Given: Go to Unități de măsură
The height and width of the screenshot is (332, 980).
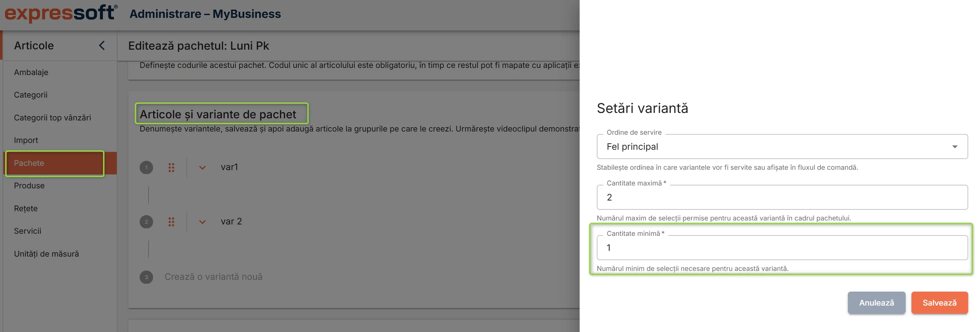Looking at the screenshot, I should click(x=46, y=254).
